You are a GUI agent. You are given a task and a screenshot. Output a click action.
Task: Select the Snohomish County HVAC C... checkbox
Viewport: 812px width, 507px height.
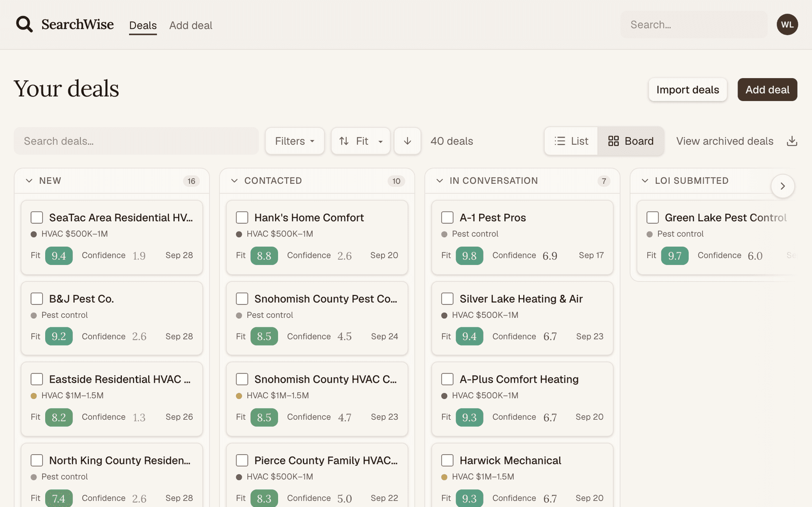click(242, 379)
